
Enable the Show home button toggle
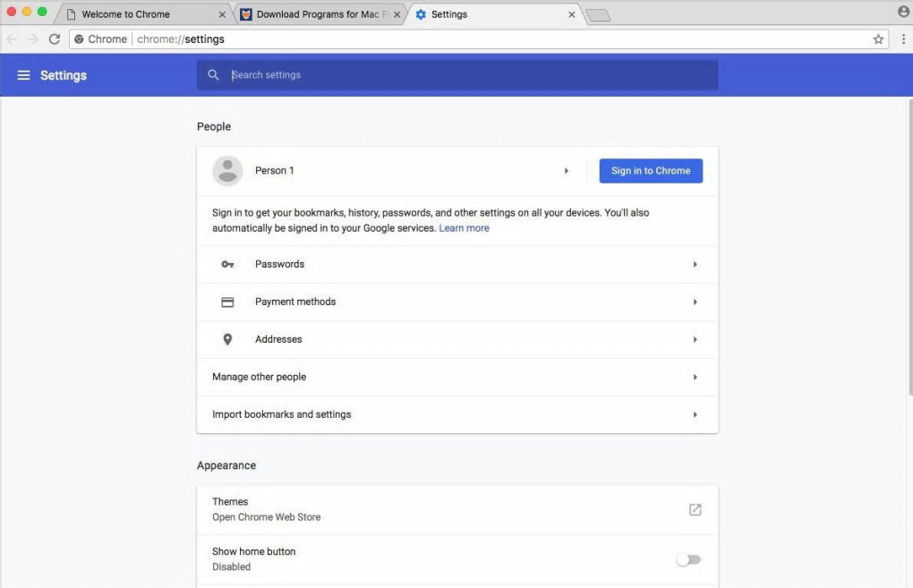(688, 559)
